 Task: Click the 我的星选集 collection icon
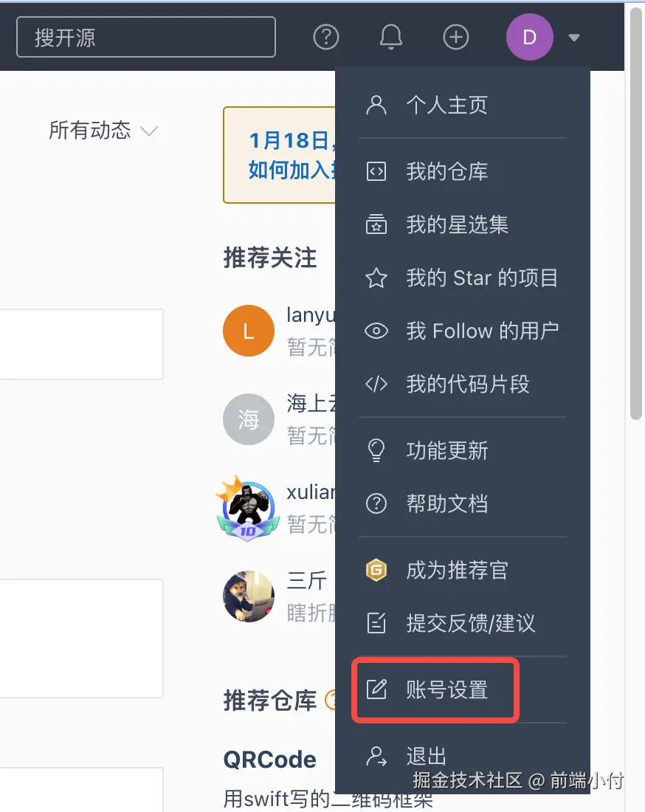pos(376,224)
